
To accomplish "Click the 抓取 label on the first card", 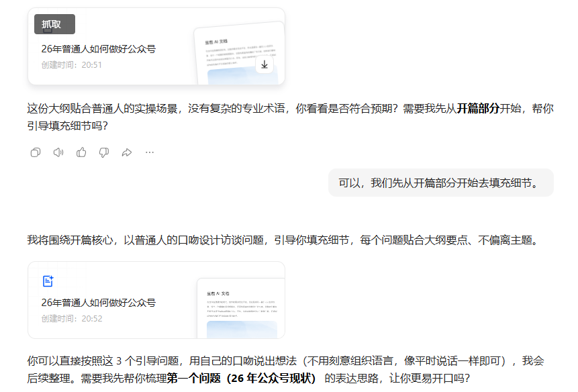I will [x=53, y=24].
